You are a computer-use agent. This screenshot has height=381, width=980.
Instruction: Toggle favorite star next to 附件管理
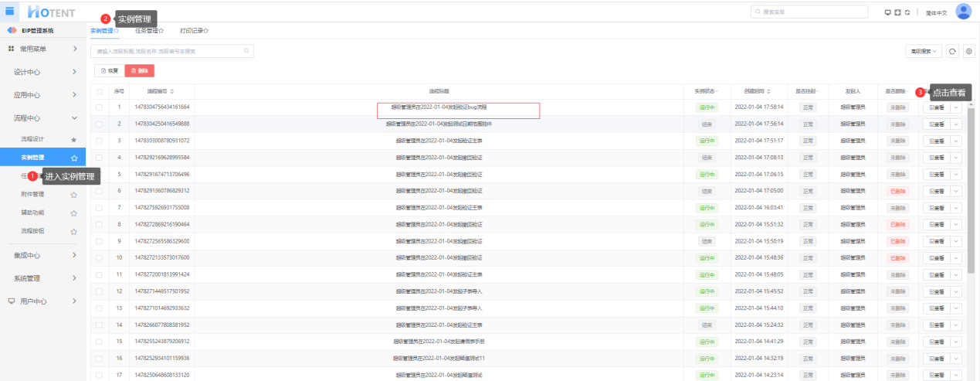(x=73, y=195)
